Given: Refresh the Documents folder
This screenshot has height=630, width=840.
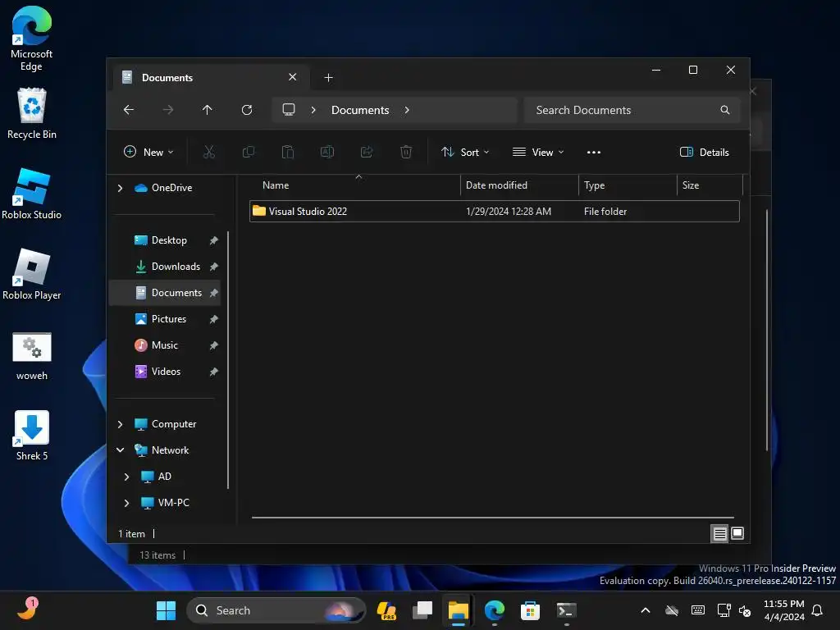Looking at the screenshot, I should [x=247, y=110].
